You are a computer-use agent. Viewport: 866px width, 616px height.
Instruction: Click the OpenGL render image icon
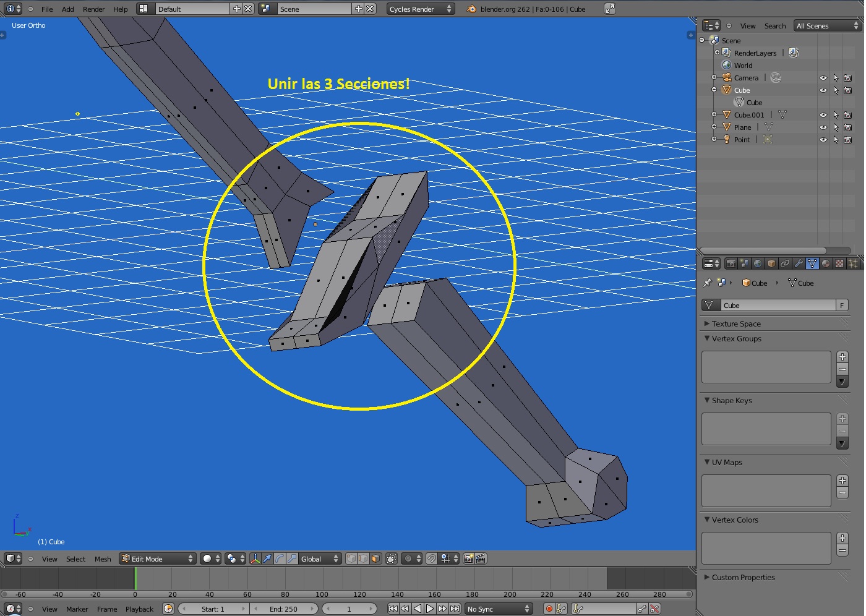point(469,558)
